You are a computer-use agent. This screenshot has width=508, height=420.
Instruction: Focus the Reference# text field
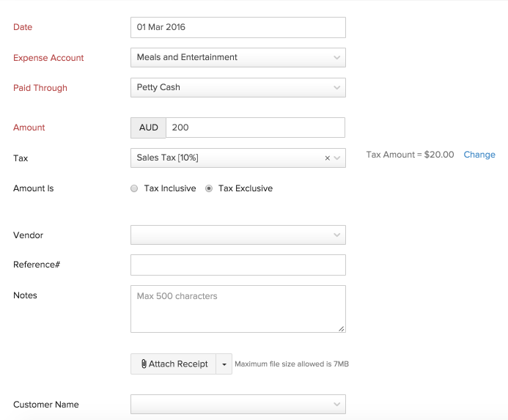click(238, 265)
